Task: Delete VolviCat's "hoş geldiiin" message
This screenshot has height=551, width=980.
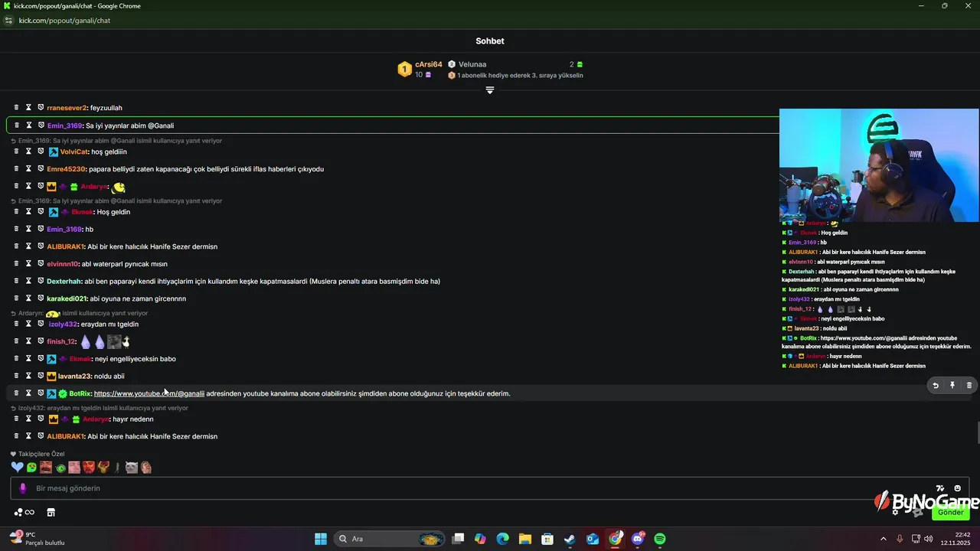Action: 16,152
